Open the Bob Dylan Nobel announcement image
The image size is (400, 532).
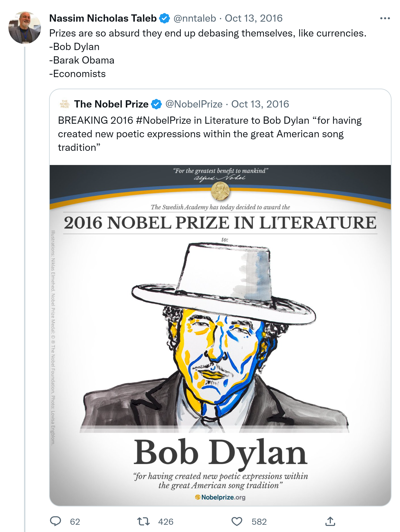pyautogui.click(x=220, y=335)
